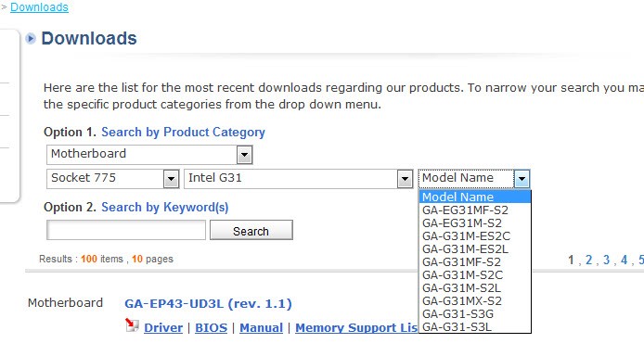Open the Manual link
The image size is (644, 356).
[x=261, y=327]
